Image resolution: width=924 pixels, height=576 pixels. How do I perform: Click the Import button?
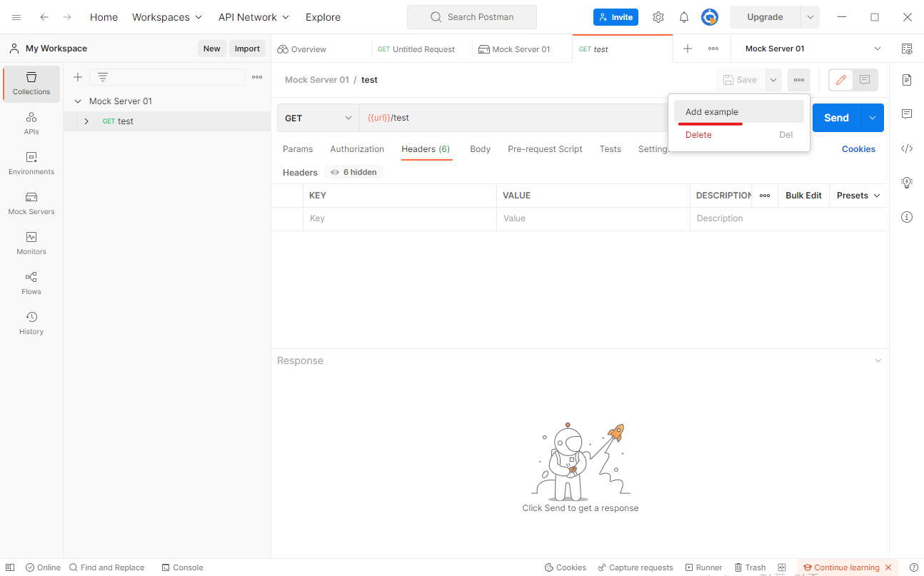(x=247, y=49)
